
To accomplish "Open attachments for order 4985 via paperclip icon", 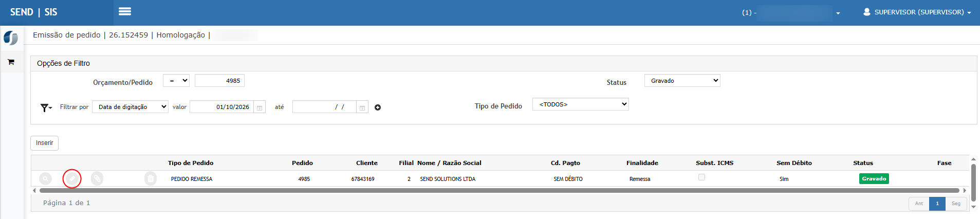I will click(x=97, y=178).
